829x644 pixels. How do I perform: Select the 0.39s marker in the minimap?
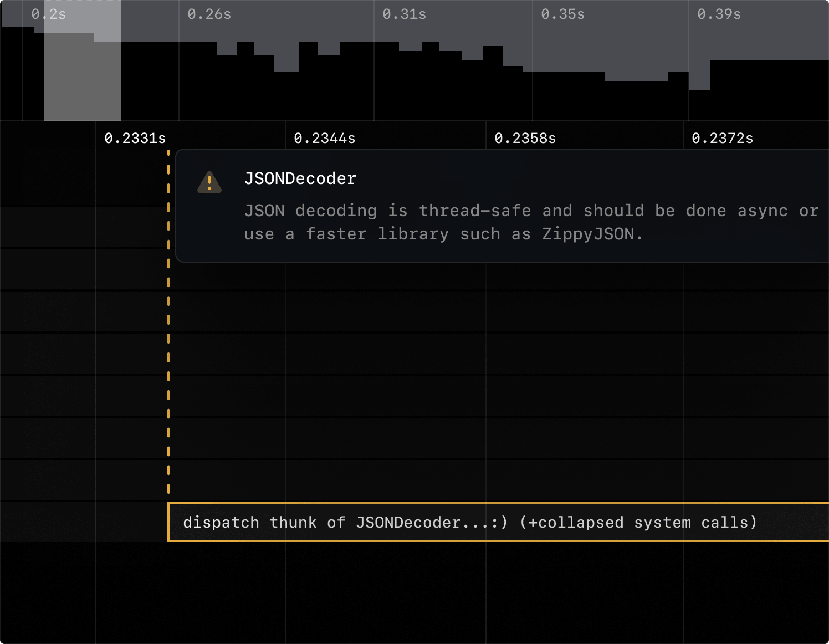coord(719,14)
